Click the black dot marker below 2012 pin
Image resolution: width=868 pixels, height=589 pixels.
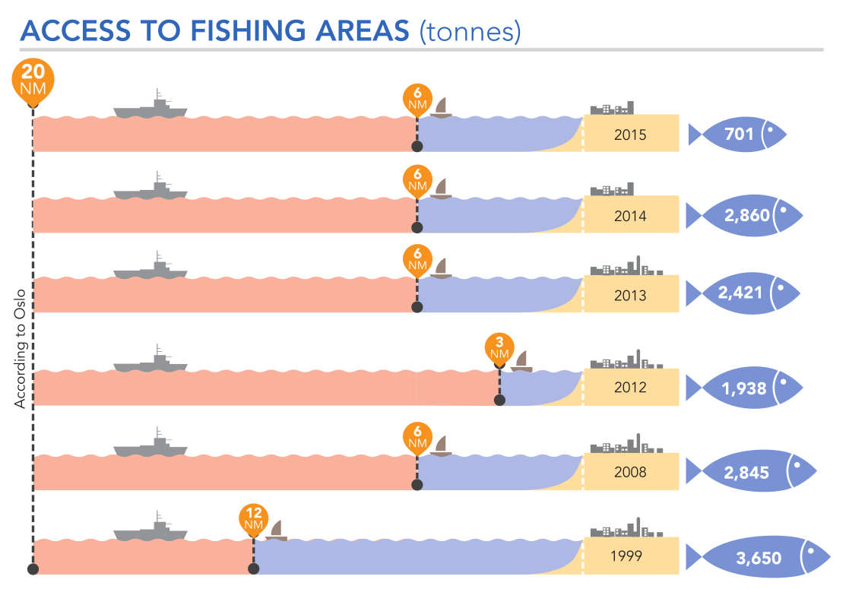[x=499, y=400]
